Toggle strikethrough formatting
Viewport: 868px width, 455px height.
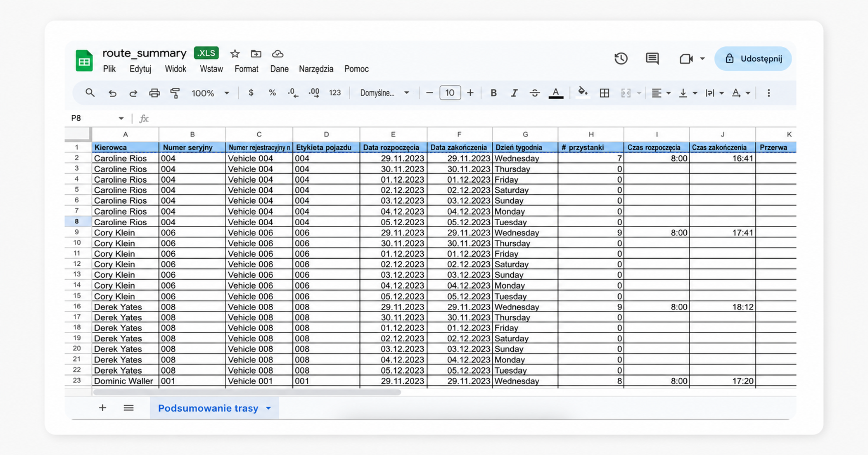[x=534, y=93]
